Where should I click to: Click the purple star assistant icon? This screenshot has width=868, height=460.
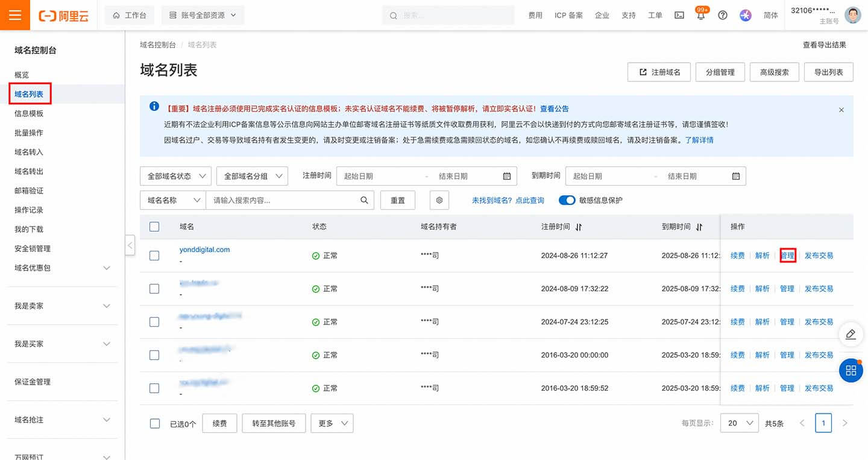746,16
